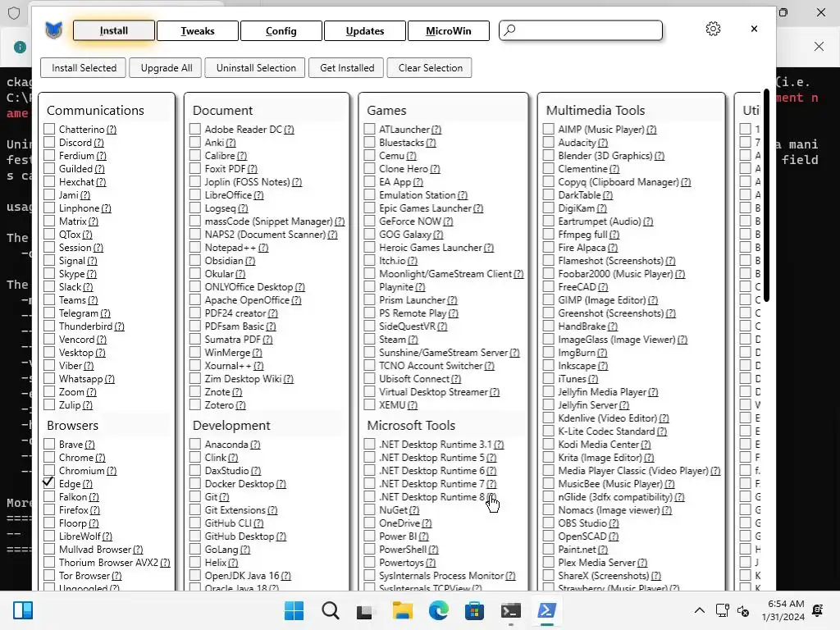Close the WinUtil window
Image resolution: width=840 pixels, height=630 pixels.
coord(754,29)
